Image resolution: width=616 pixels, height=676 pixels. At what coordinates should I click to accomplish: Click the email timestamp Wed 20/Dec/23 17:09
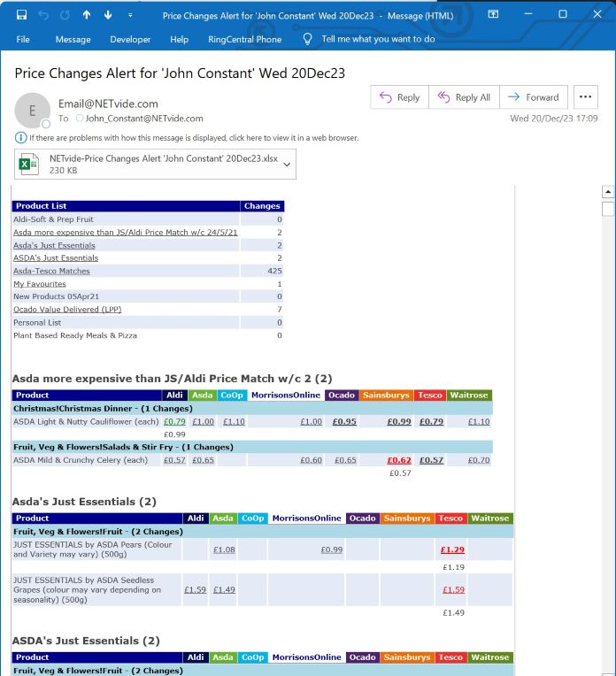[554, 119]
